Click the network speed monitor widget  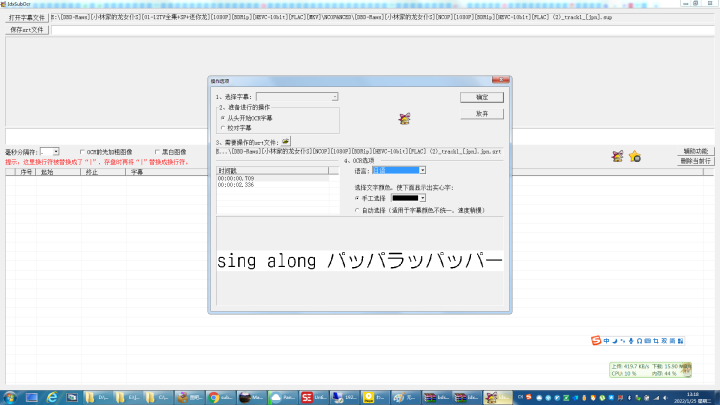650,370
